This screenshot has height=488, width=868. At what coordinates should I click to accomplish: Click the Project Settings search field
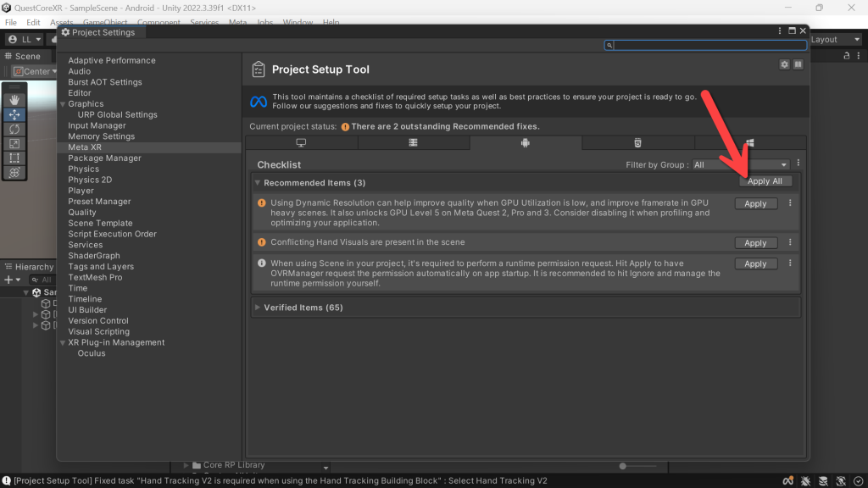tap(705, 46)
